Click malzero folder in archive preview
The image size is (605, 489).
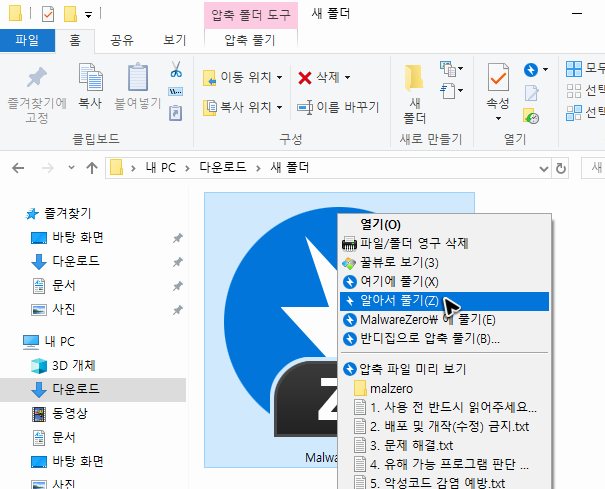[x=444, y=388]
